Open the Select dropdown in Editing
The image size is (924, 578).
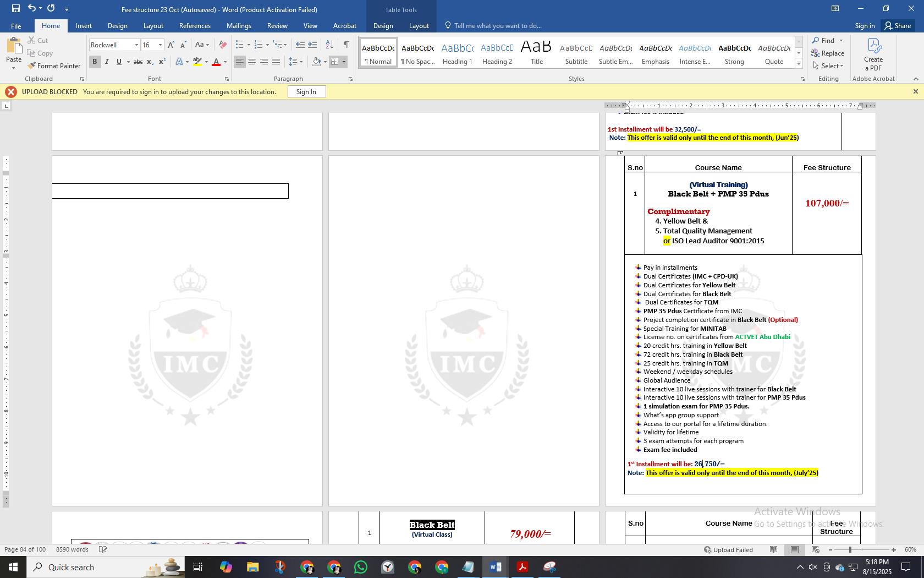[x=828, y=66]
